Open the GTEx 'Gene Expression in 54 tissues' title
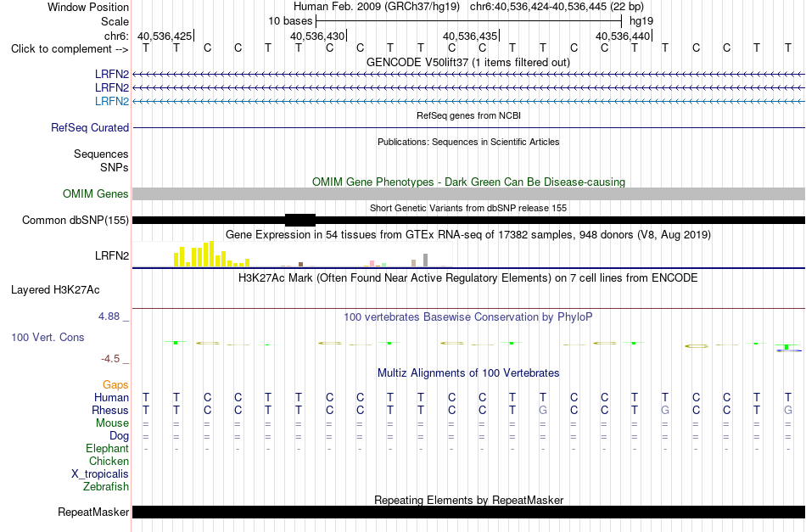This screenshot has height=532, width=806. point(468,235)
